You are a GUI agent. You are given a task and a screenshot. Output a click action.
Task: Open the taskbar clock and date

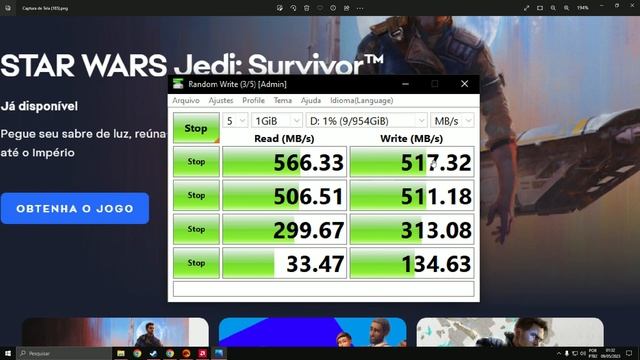(x=611, y=353)
